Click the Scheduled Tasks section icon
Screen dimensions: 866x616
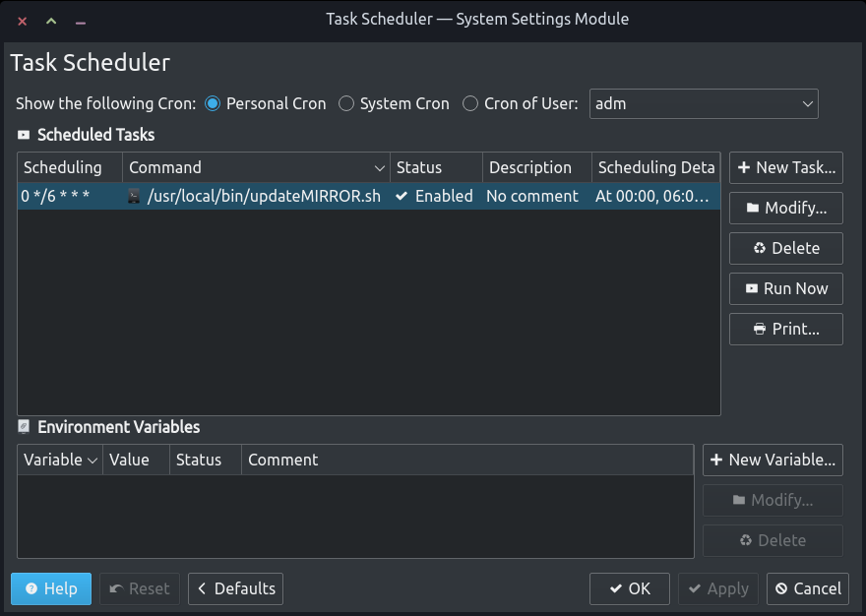tap(24, 135)
